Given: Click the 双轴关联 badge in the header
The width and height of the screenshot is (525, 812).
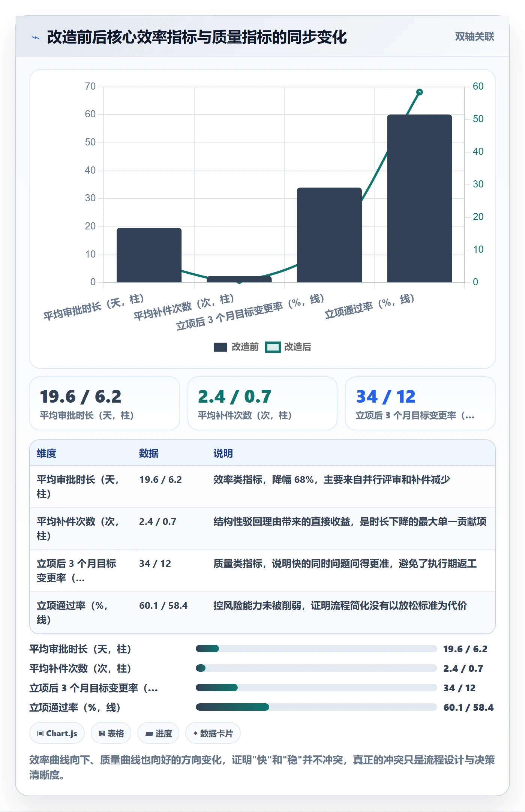Looking at the screenshot, I should pyautogui.click(x=474, y=36).
